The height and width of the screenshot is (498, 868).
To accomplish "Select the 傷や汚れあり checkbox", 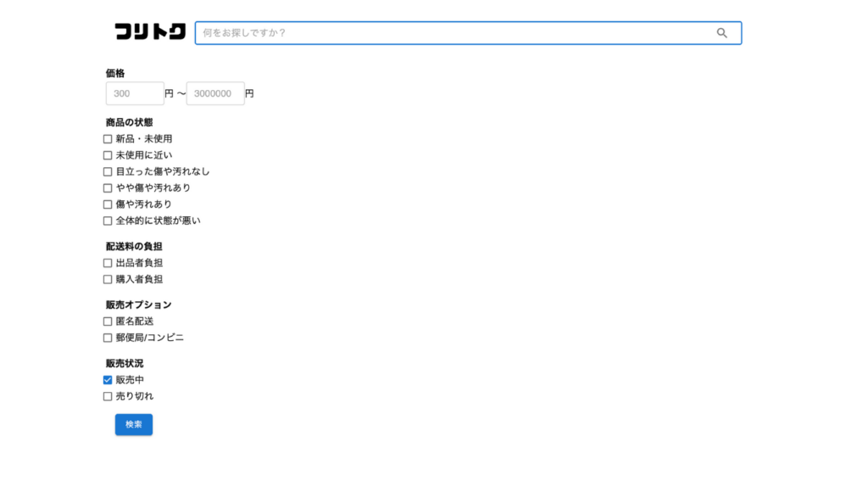I will click(108, 204).
